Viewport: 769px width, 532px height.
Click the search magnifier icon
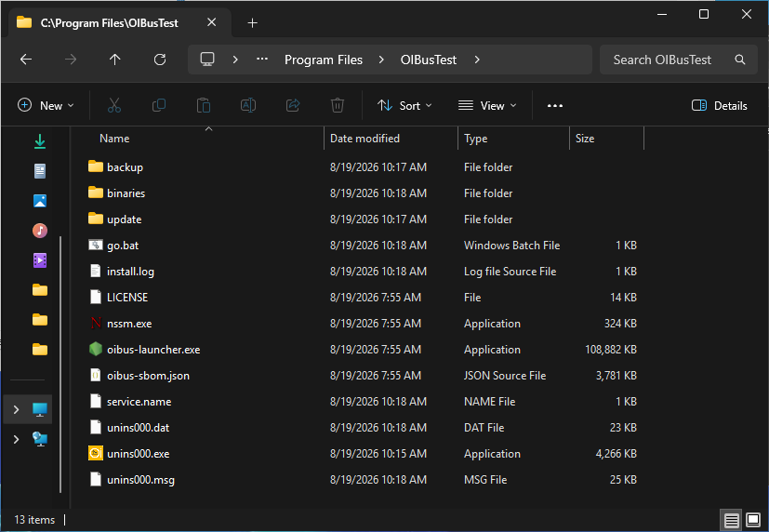740,60
